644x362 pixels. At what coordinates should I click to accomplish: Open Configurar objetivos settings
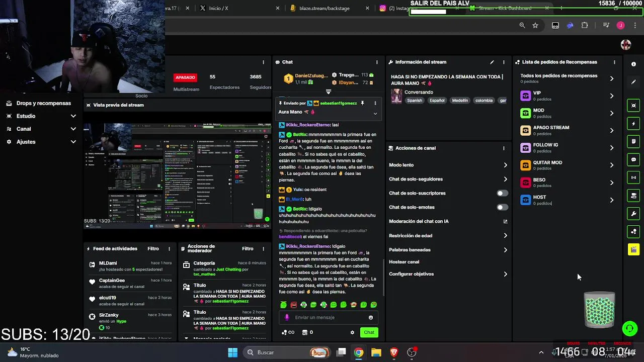(448, 274)
